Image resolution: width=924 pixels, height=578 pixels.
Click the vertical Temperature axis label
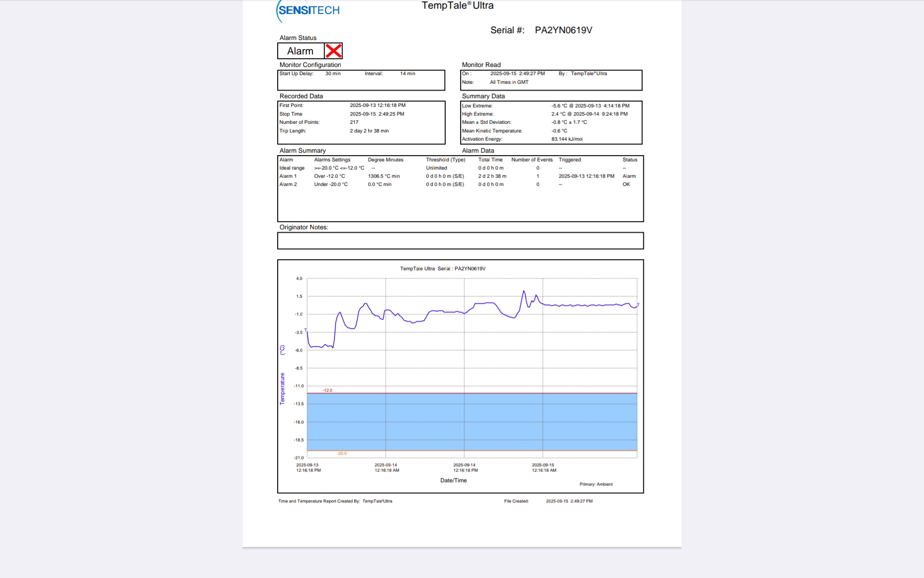[x=282, y=388]
